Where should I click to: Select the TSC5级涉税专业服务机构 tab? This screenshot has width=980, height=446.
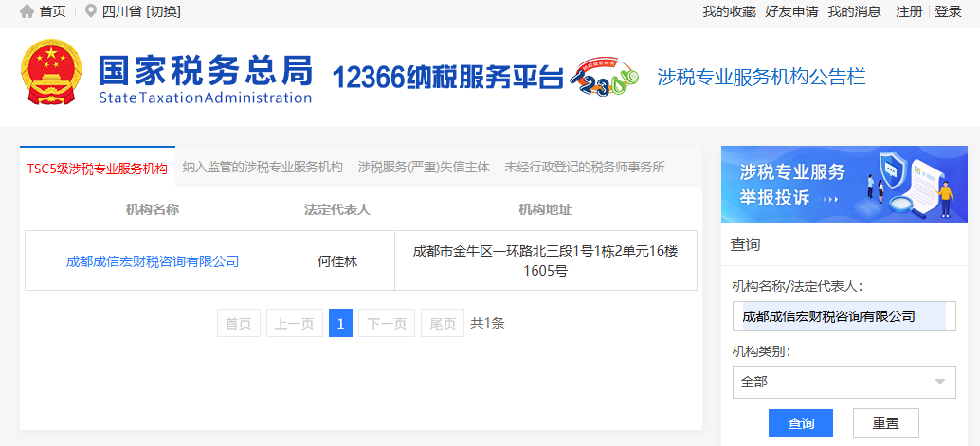98,168
